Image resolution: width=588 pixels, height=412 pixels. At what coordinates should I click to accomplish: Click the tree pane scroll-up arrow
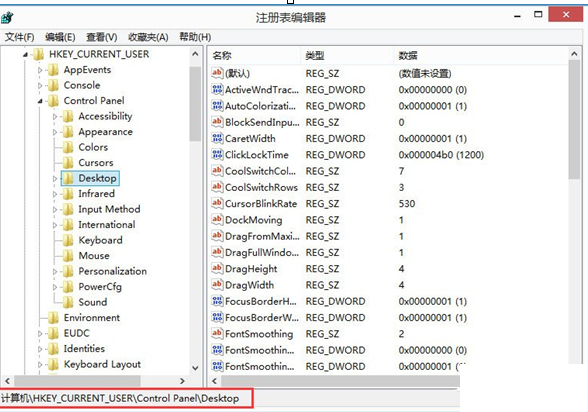195,54
